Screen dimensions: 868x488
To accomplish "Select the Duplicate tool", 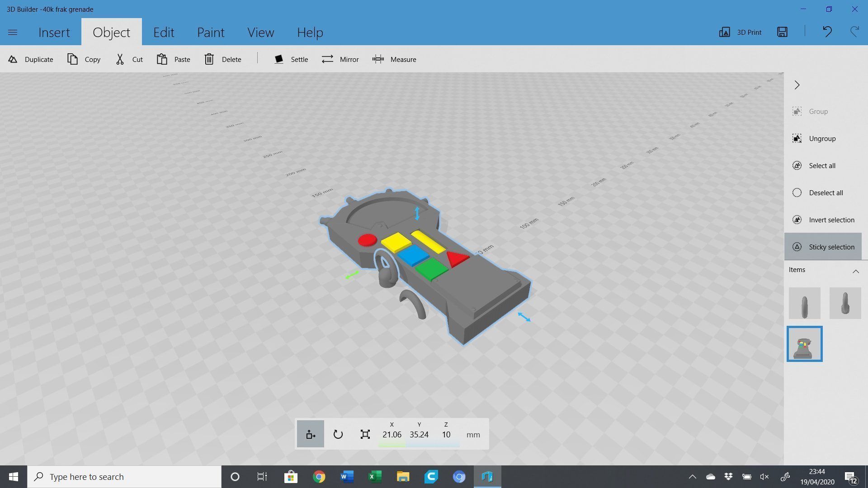I will tap(30, 59).
